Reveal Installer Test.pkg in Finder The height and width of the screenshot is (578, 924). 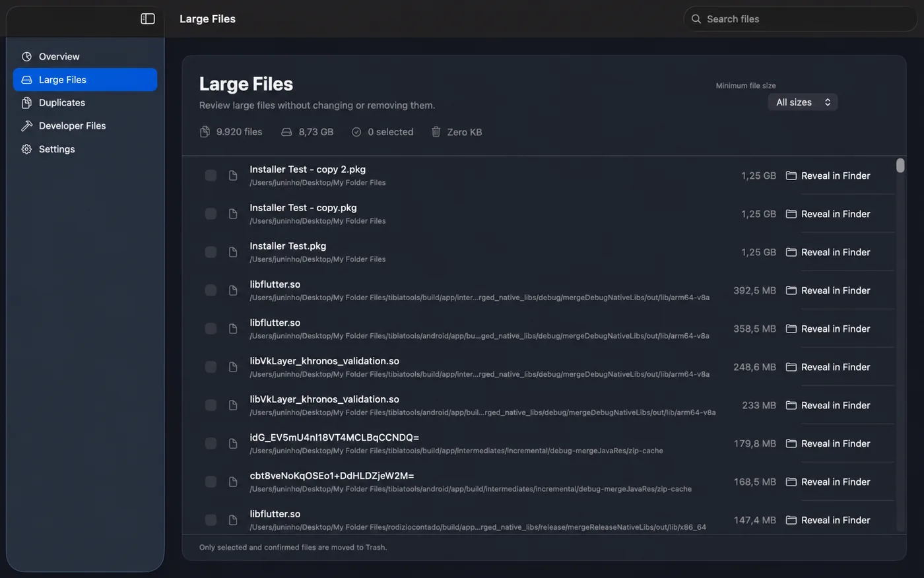(828, 252)
